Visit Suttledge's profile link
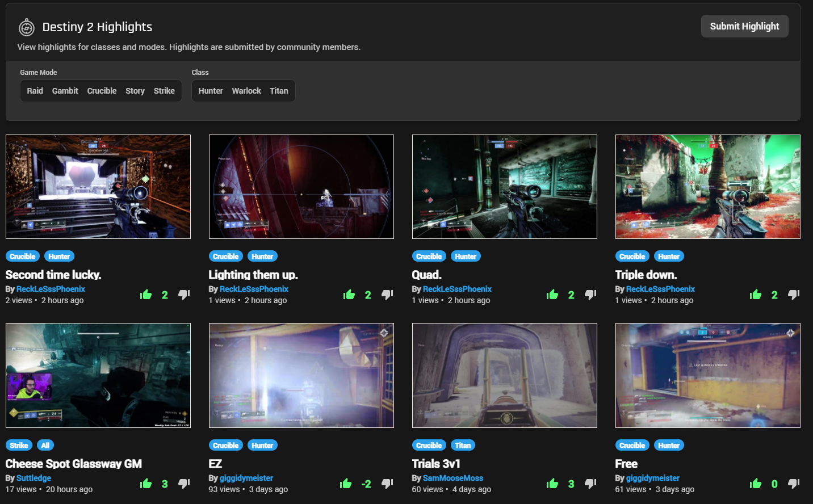Image resolution: width=813 pixels, height=504 pixels. [x=34, y=478]
